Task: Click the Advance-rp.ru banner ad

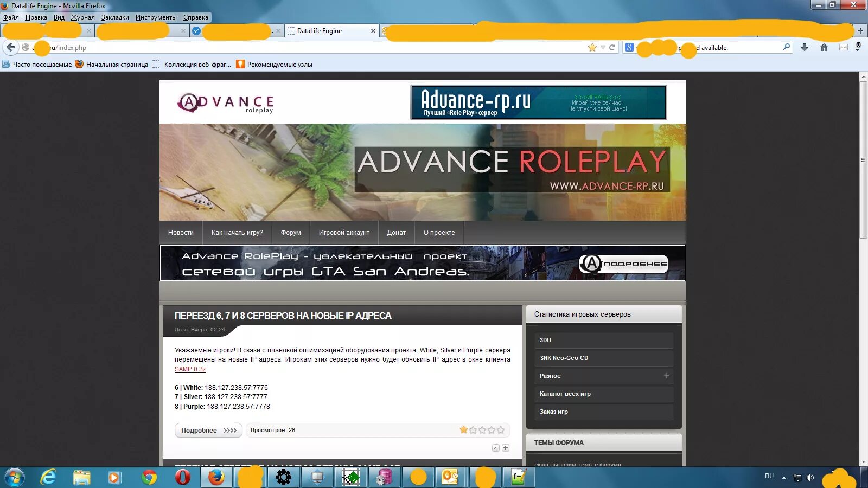Action: pyautogui.click(x=539, y=102)
